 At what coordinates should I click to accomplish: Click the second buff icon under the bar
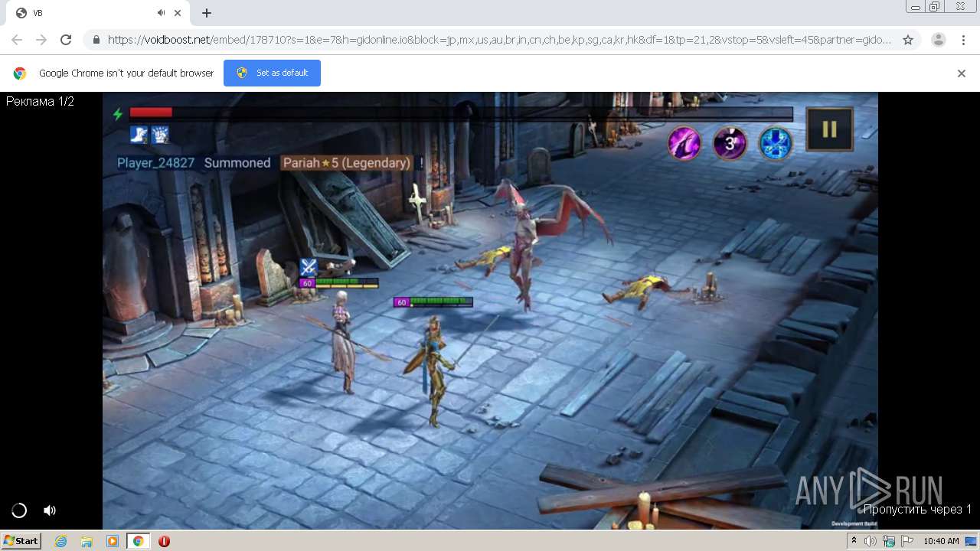click(x=160, y=135)
